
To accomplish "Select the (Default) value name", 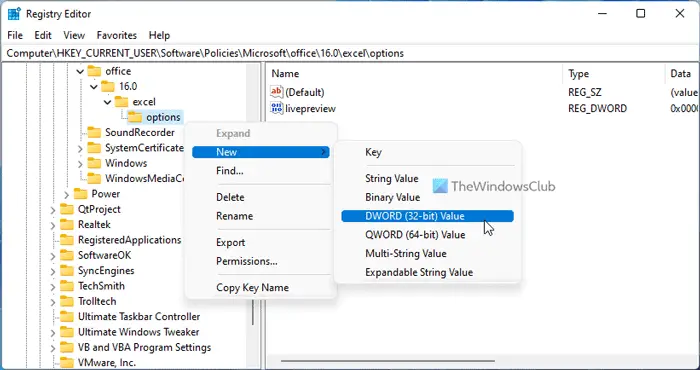I will click(305, 92).
